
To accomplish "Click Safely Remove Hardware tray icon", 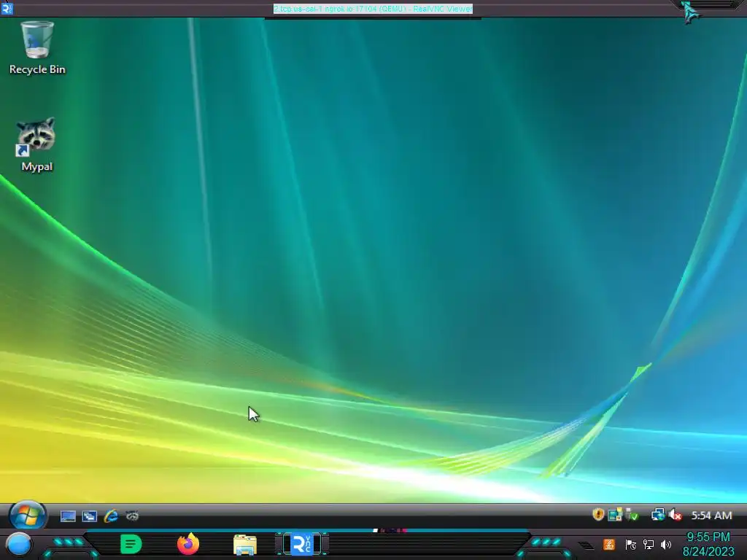I will [632, 515].
